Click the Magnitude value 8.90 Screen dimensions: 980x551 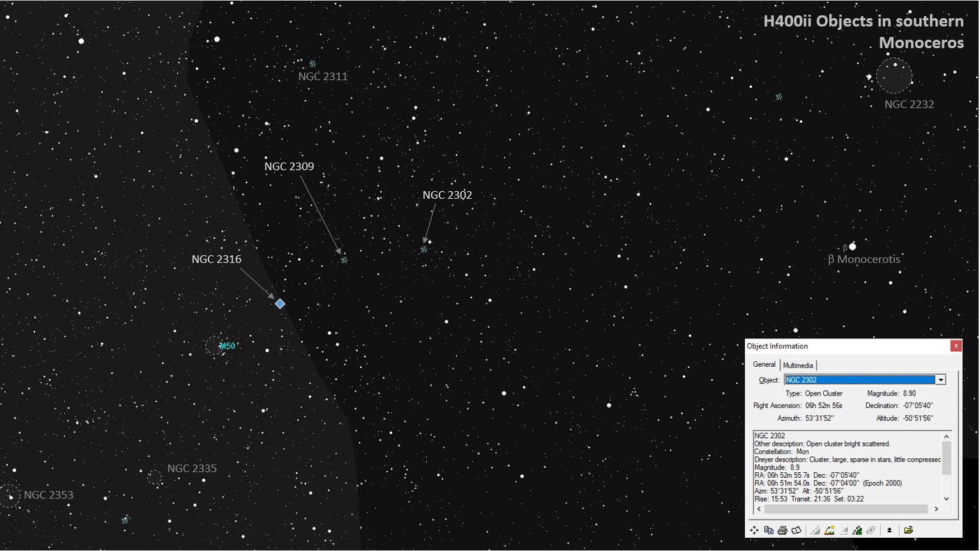(909, 393)
